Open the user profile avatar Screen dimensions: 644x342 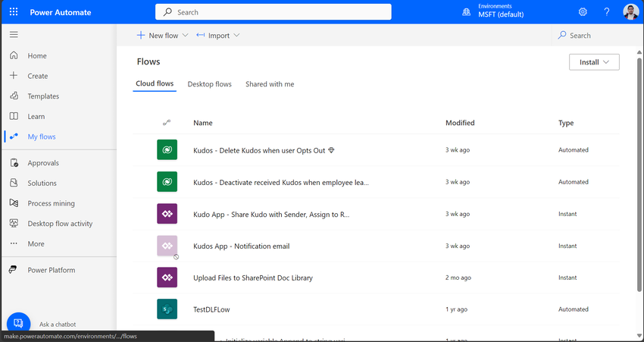click(630, 12)
